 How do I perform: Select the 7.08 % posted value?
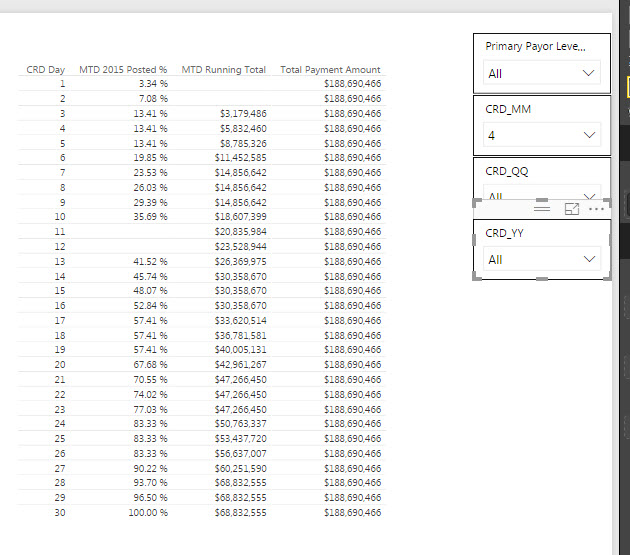click(153, 98)
